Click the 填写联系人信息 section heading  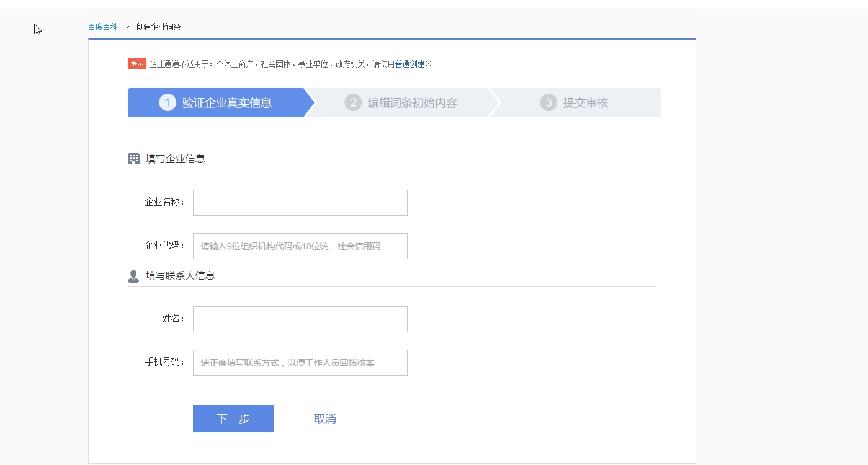click(180, 275)
